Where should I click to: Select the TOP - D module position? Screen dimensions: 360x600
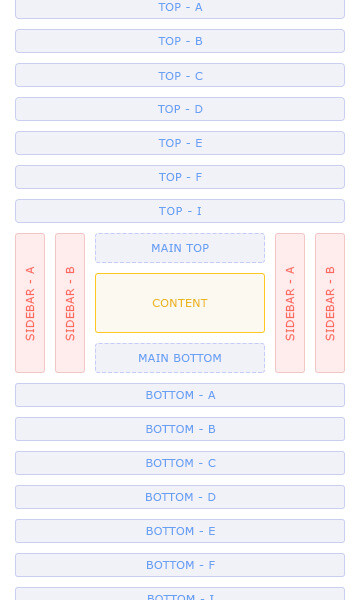coord(180,109)
